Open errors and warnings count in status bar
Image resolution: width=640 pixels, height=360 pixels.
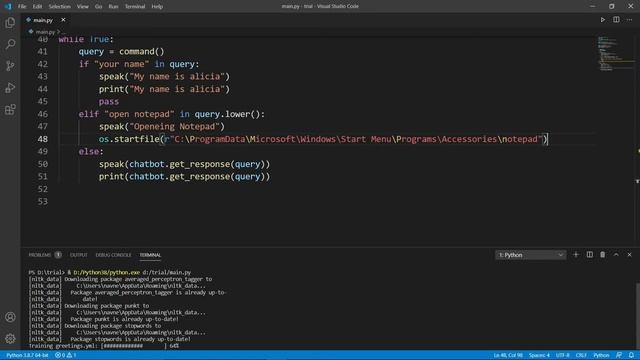pos(66,355)
